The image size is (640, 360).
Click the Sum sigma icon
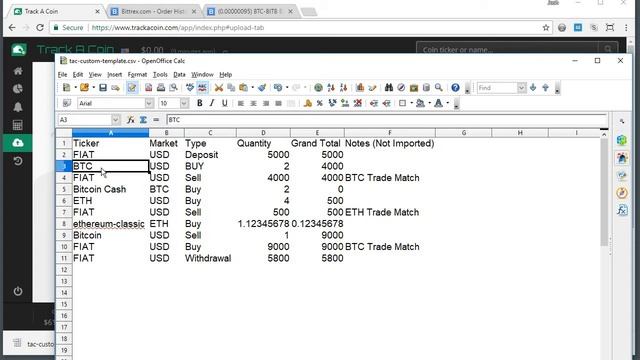[x=143, y=120]
